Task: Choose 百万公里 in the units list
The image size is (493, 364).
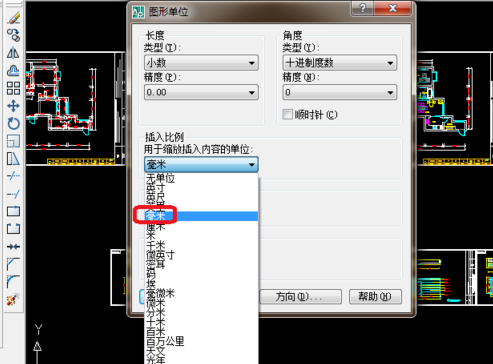Action: (x=201, y=341)
